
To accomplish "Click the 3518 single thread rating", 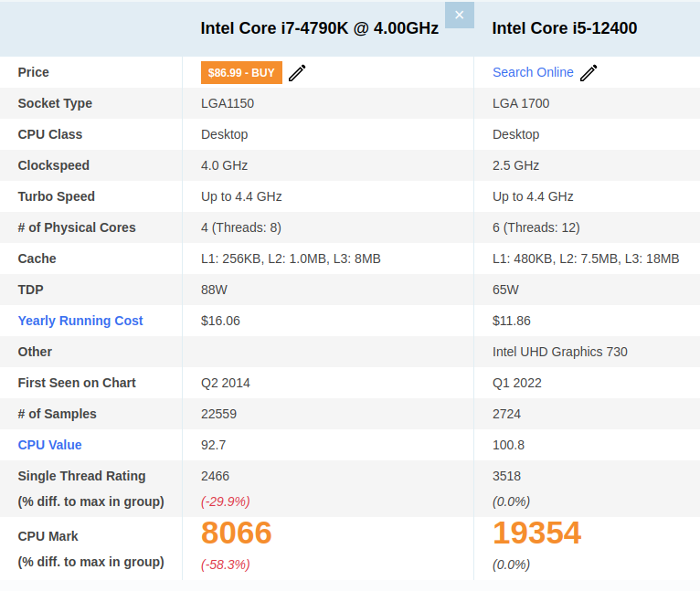I will pyautogui.click(x=506, y=476).
